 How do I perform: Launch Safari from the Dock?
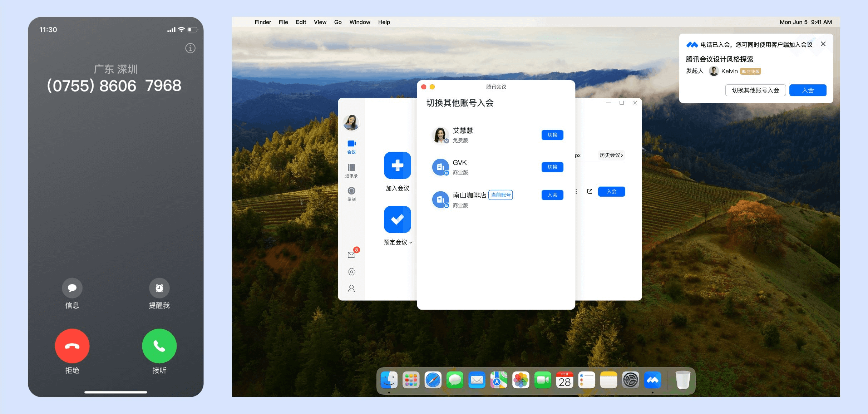pyautogui.click(x=433, y=380)
